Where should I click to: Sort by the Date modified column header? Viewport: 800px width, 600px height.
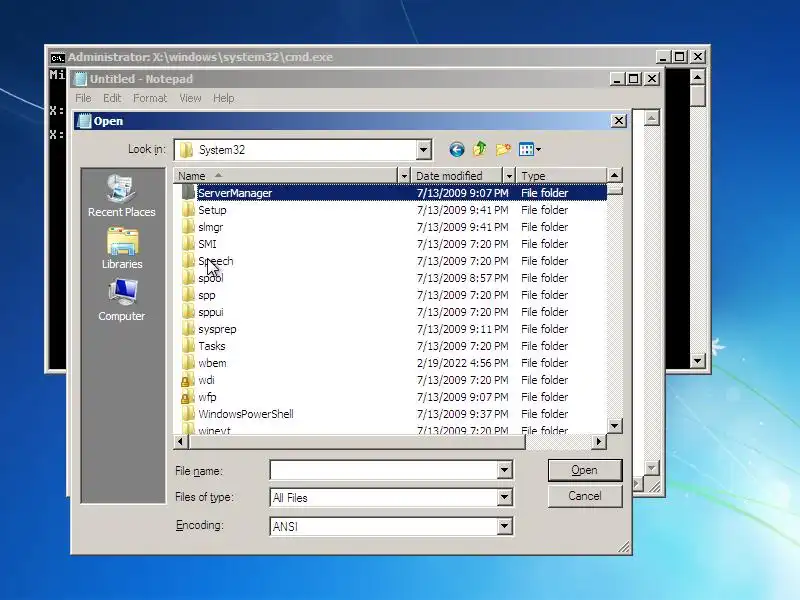tap(457, 176)
